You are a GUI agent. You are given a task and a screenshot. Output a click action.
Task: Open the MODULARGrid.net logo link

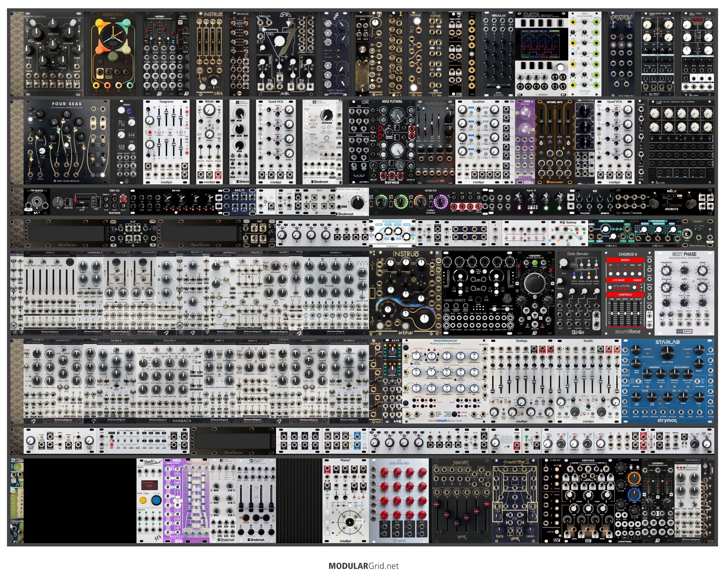point(363,566)
